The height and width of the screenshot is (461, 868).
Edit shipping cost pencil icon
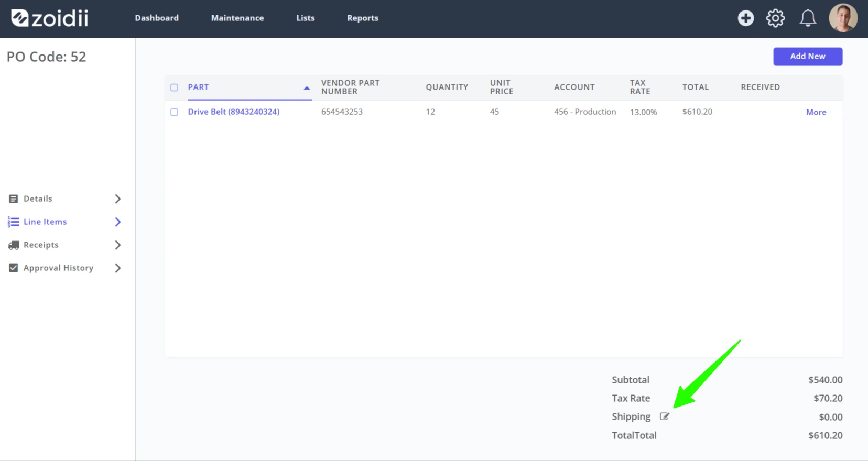coord(665,416)
